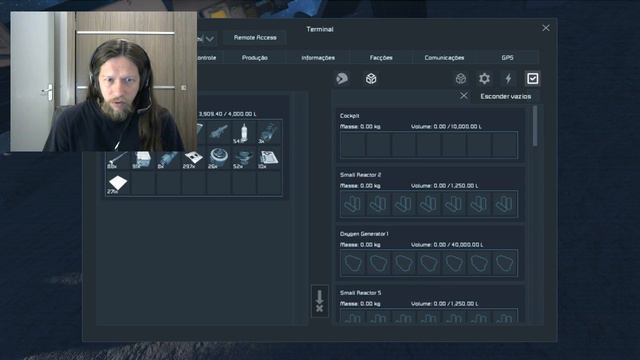
Task: Select the 3x item stack
Action: pyautogui.click(x=269, y=133)
